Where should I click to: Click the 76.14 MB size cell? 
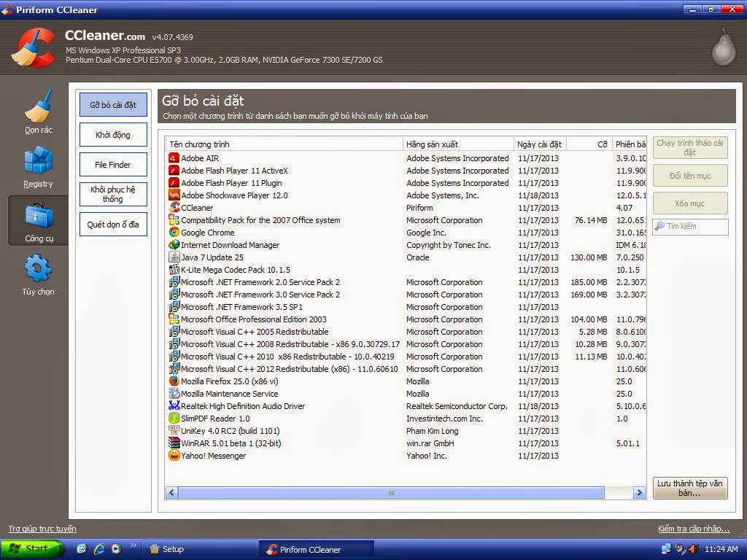coord(591,220)
